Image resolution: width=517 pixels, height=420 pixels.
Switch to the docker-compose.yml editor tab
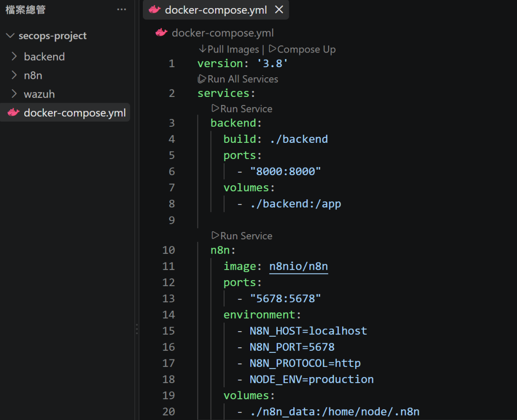point(216,10)
